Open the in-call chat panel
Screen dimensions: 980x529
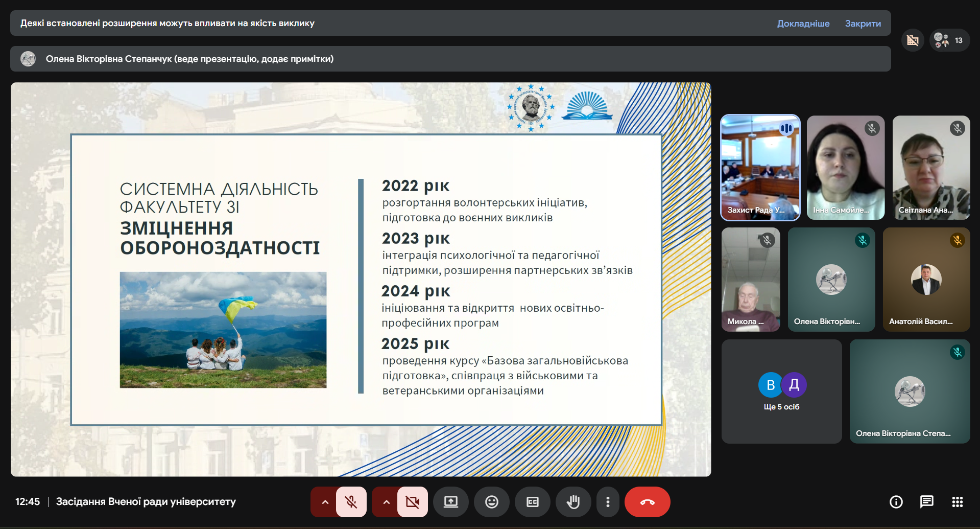coord(926,502)
